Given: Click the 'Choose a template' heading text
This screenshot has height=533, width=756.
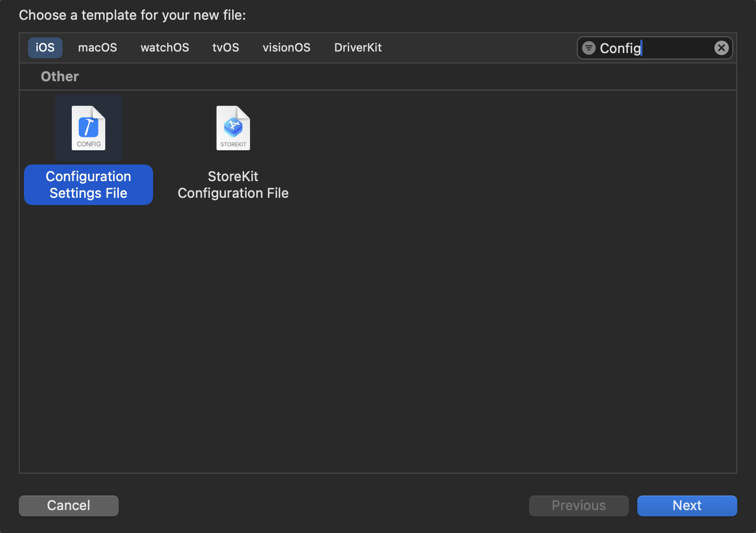Looking at the screenshot, I should pyautogui.click(x=132, y=15).
